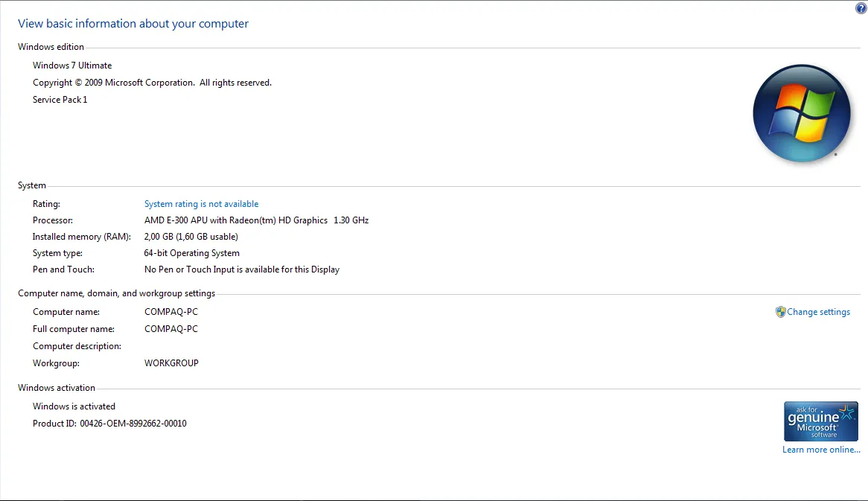Click the Pen and Touch availability text
This screenshot has height=501, width=868.
pos(242,269)
